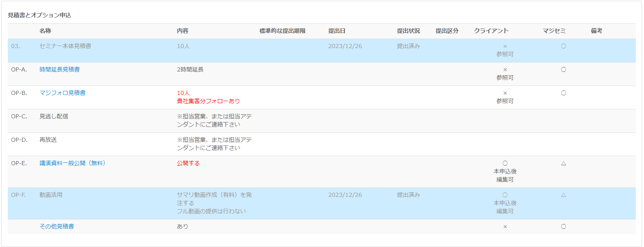
Task: Open the その他見積書 link
Action: [x=57, y=226]
